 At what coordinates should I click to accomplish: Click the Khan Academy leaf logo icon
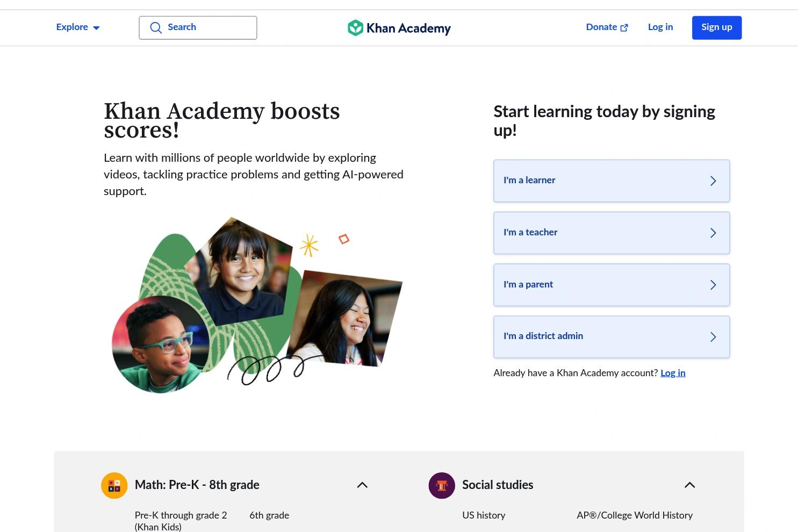pos(355,28)
